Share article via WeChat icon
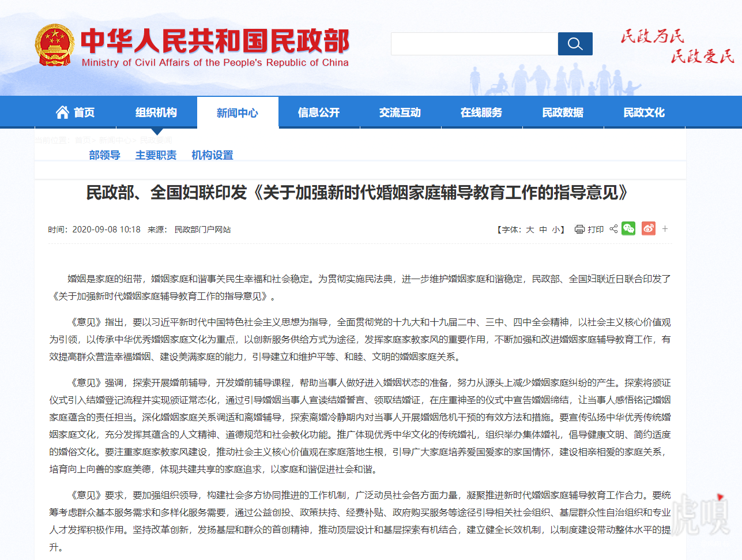This screenshot has height=560, width=742. click(x=628, y=228)
